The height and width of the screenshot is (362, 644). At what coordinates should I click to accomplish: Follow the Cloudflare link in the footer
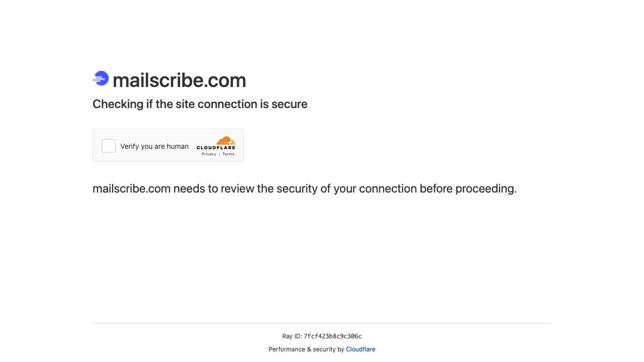coord(360,349)
